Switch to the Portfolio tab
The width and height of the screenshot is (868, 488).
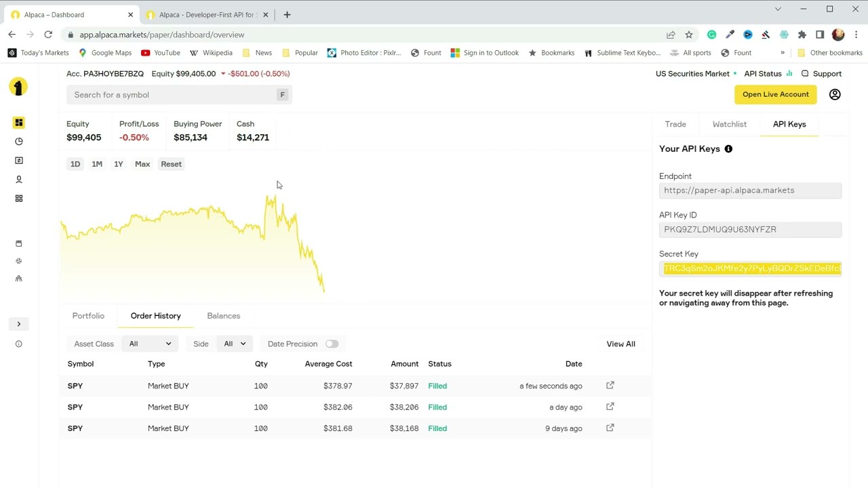88,316
